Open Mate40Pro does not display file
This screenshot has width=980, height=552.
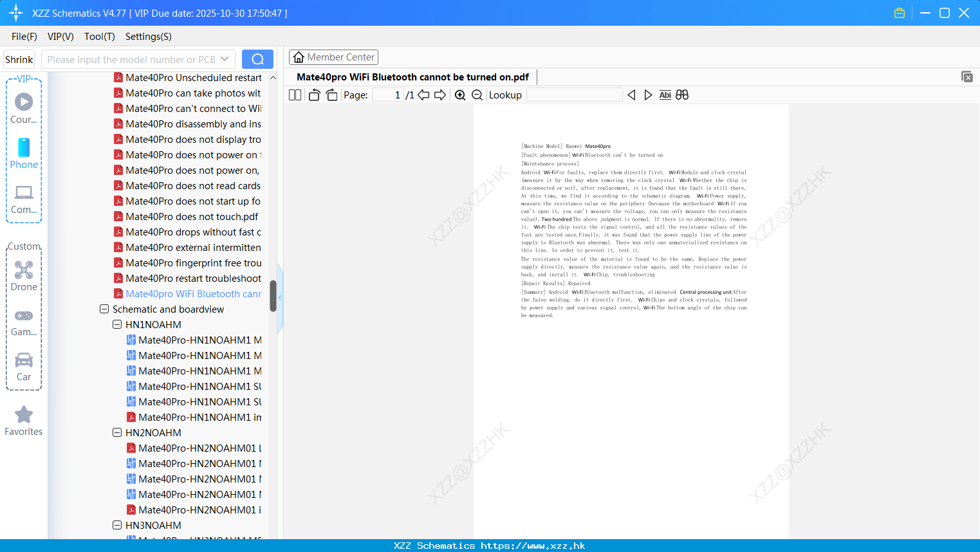coord(187,139)
